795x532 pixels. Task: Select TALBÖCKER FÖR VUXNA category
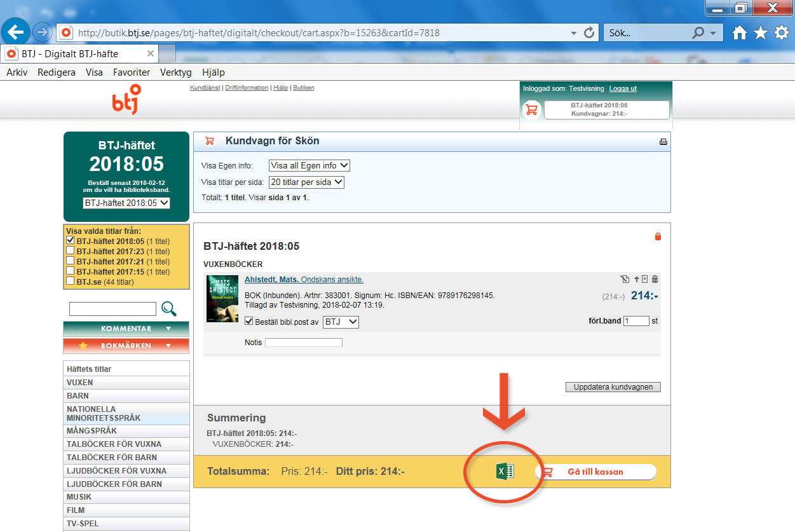coord(126,444)
